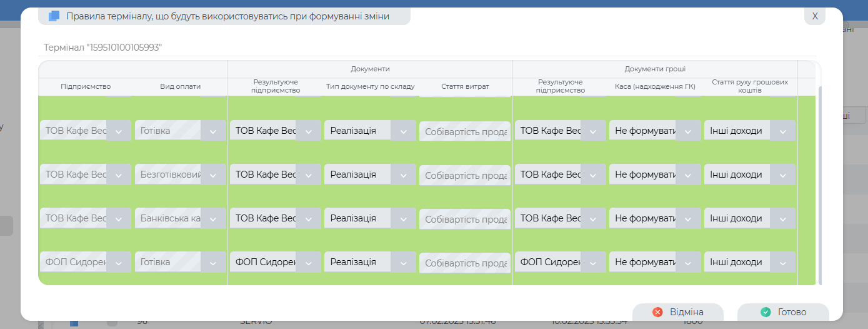Image resolution: width=868 pixels, height=329 pixels.
Task: Open the Банківська картка payment type dropdown
Action: coord(213,219)
